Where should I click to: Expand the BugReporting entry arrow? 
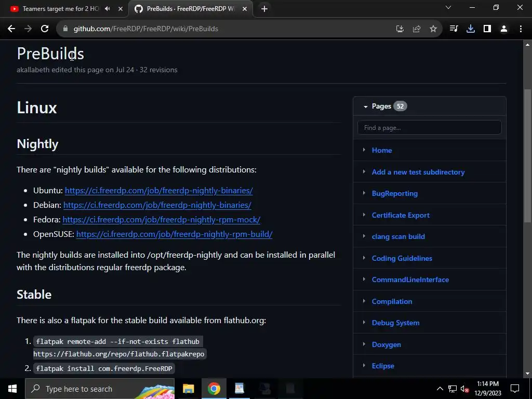pyautogui.click(x=364, y=193)
